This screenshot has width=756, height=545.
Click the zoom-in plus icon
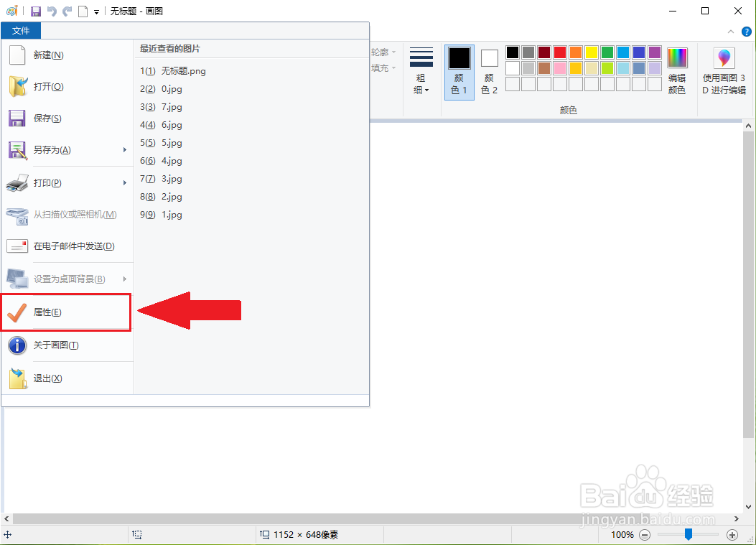(732, 534)
